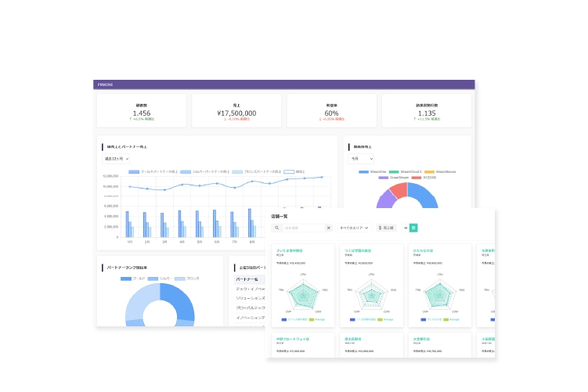Screen dimensions: 588x392
Task: Click the PRMONE header title
Action: click(x=106, y=85)
